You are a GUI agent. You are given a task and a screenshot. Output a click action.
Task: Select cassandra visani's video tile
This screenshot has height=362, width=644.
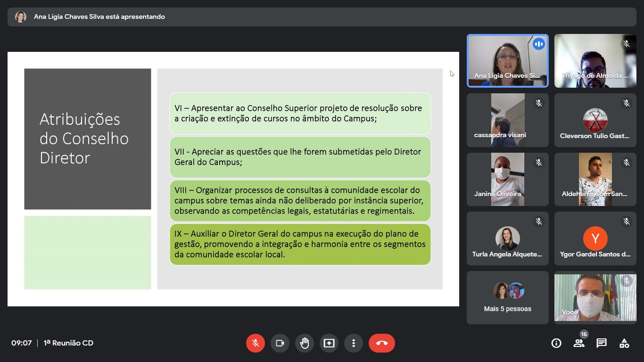pos(507,120)
